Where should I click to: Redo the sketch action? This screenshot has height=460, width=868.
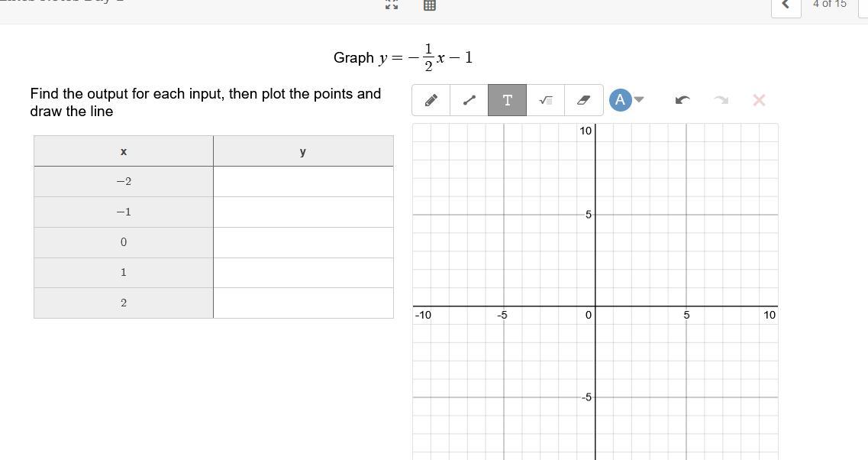pyautogui.click(x=721, y=100)
